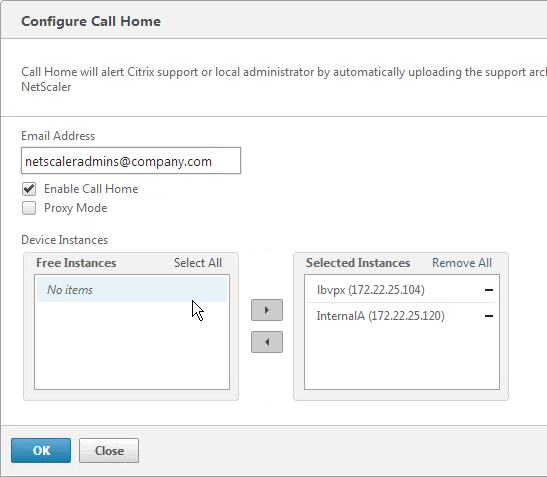
Task: Confirm settings with the OK button
Action: [x=41, y=450]
